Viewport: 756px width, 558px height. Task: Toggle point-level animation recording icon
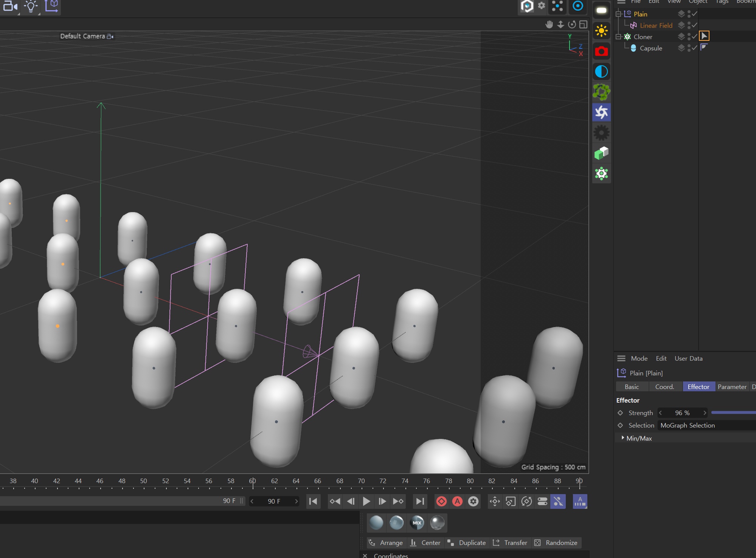tap(558, 501)
